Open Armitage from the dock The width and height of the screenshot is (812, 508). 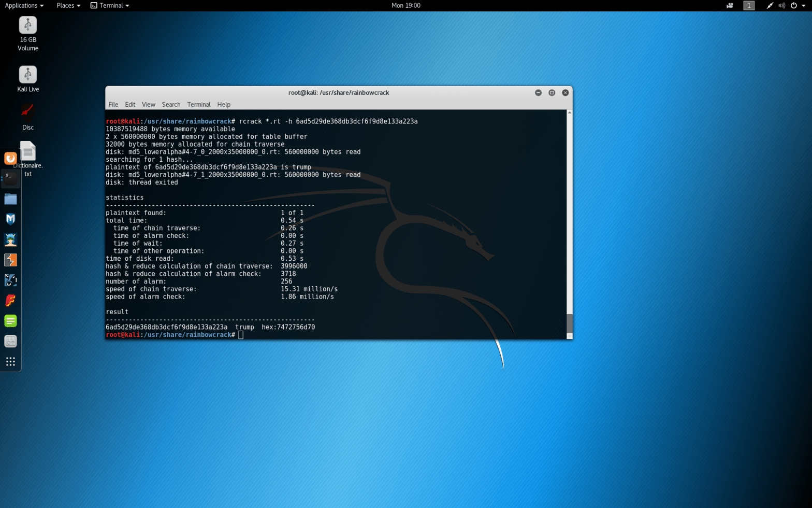tap(10, 239)
